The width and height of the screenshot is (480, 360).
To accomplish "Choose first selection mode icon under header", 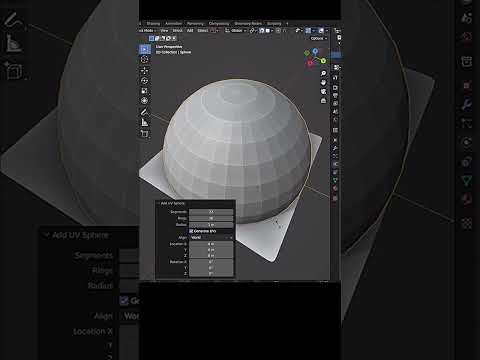I will click(x=151, y=38).
